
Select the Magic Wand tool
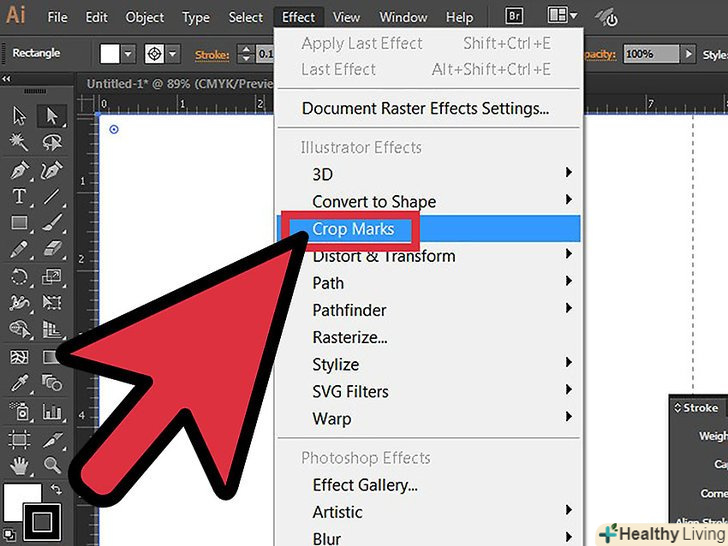tap(19, 142)
